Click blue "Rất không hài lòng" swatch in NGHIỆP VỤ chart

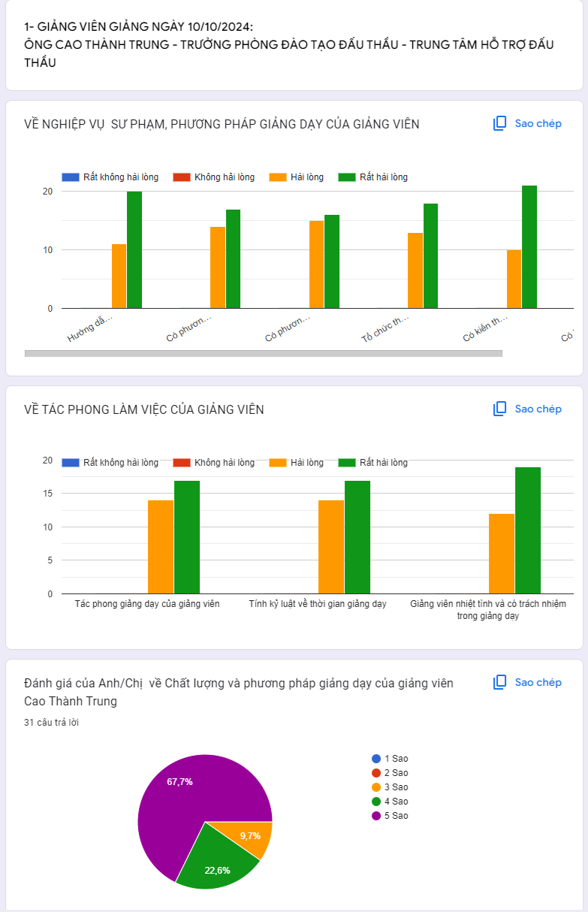(x=71, y=177)
